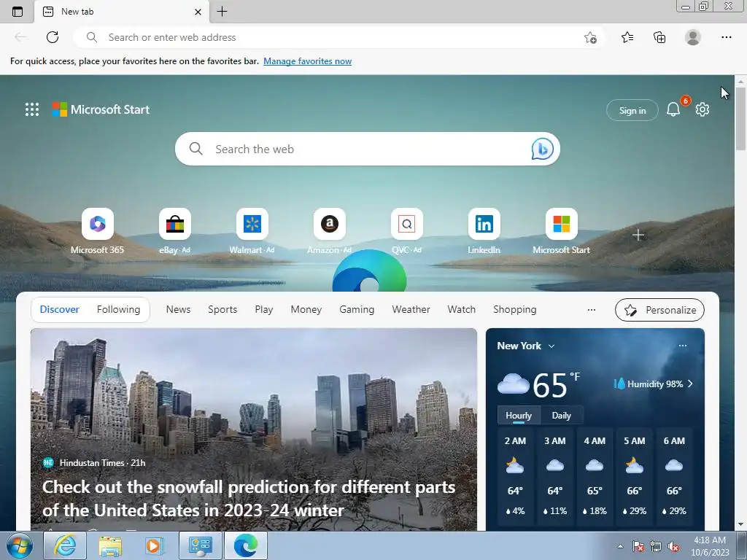Open the Collections icon

659,37
